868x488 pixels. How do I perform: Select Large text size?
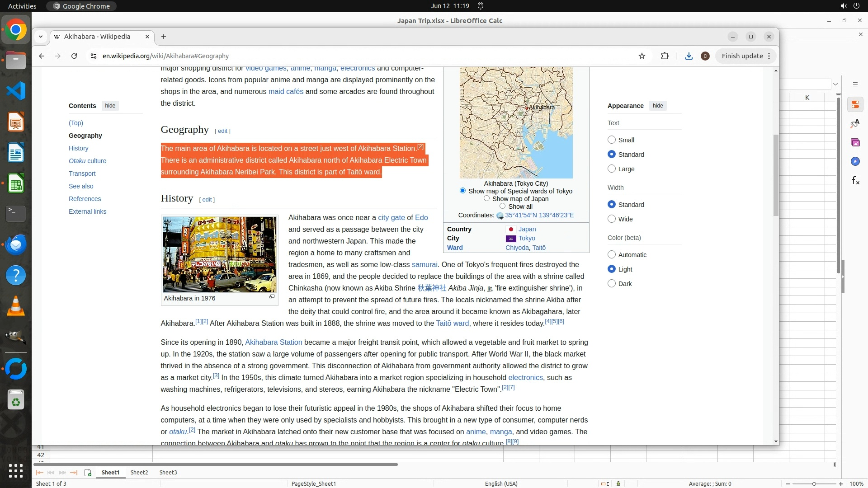[612, 169]
